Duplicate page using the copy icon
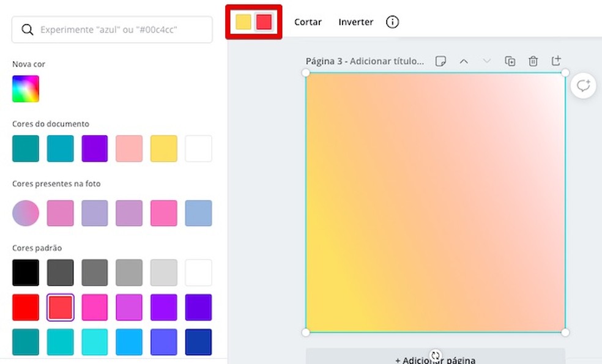The height and width of the screenshot is (364, 602). pos(510,61)
